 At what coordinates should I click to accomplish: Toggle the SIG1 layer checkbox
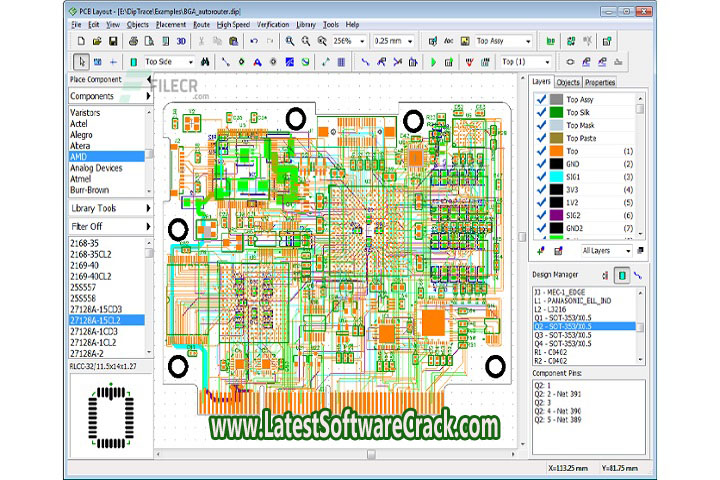[x=541, y=177]
